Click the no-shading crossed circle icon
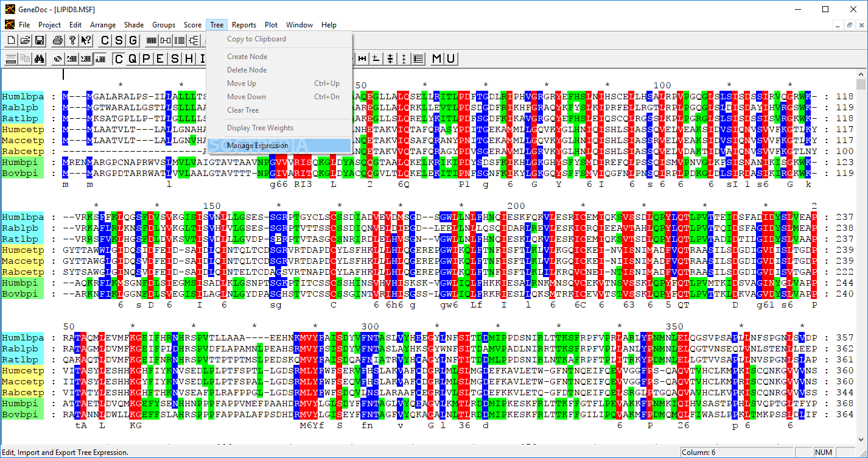868x458 pixels. point(58,58)
